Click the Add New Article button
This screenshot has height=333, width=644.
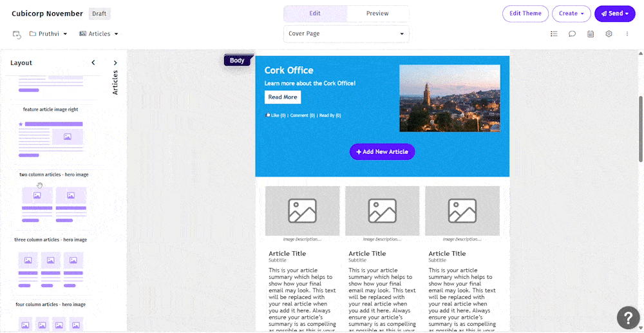coord(382,152)
